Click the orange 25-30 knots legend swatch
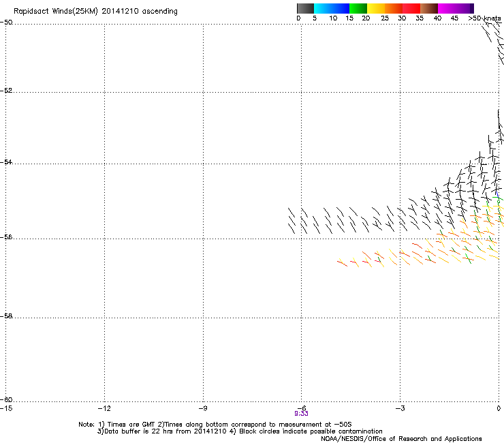This screenshot has width=504, height=443. coord(394,8)
